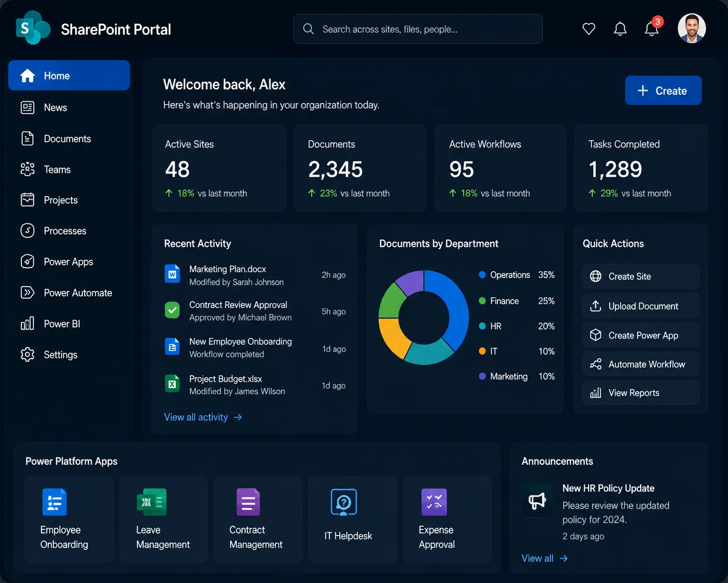This screenshot has width=728, height=583.
Task: Click the green Finance legend dot
Action: click(x=482, y=301)
